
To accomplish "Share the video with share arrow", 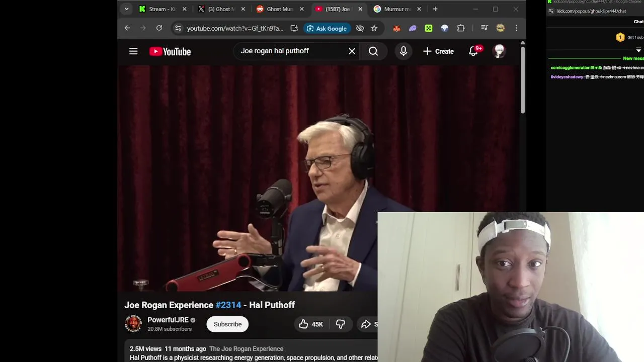I will click(368, 324).
